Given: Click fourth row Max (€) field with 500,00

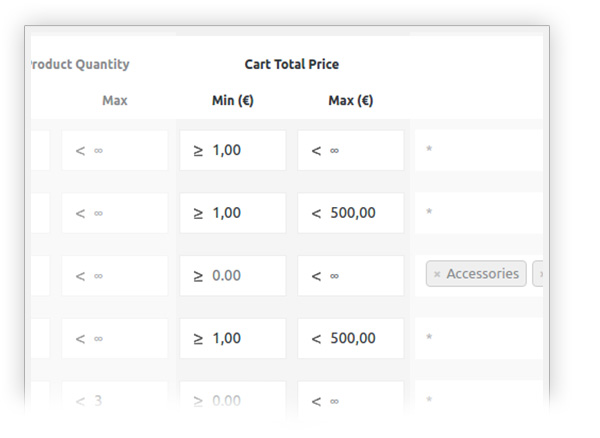Looking at the screenshot, I should 351,339.
